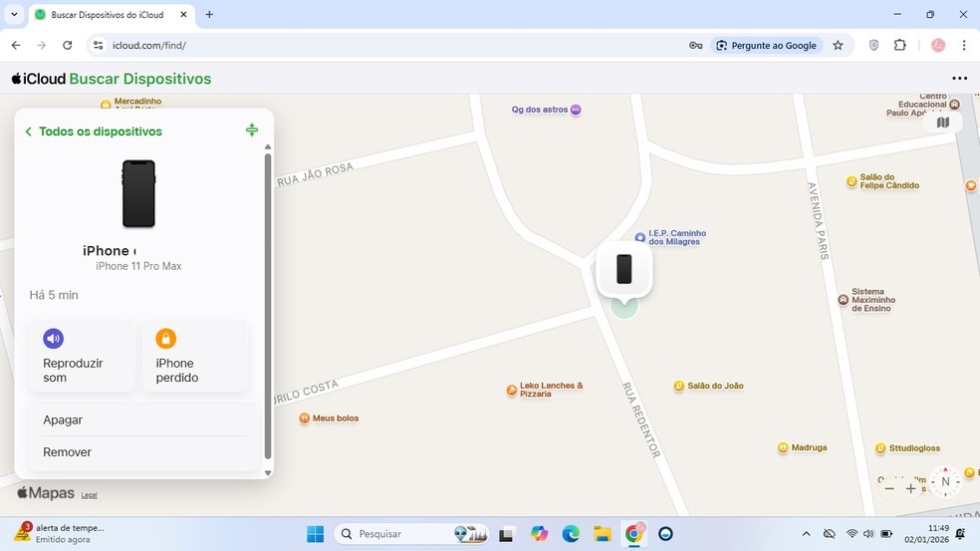Click the panel scroll-down arrow

[x=268, y=473]
